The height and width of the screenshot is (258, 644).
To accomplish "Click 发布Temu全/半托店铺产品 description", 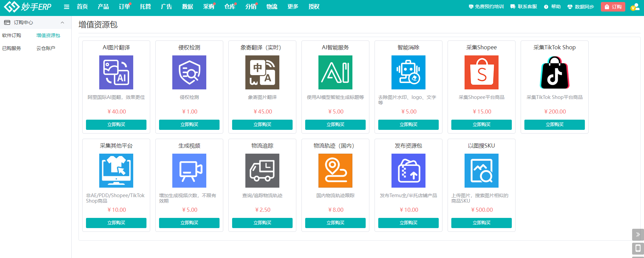I will [x=408, y=195].
